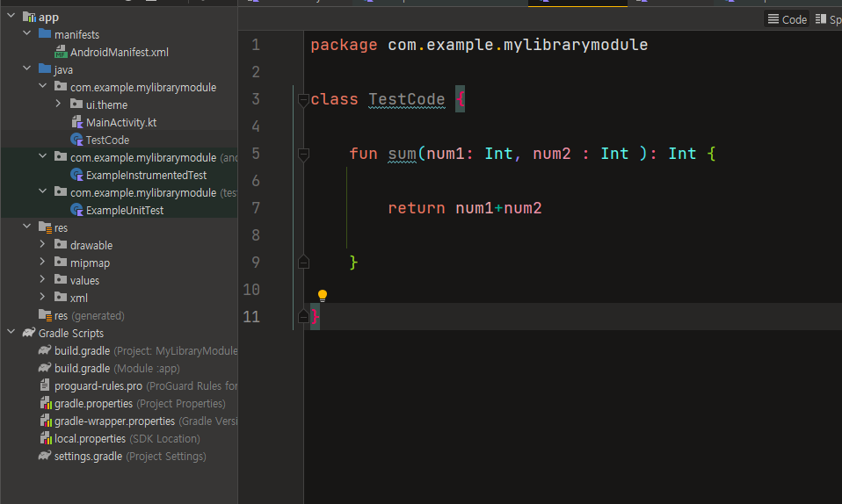Fold the TestCode class at line 3
842x504 pixels.
(303, 100)
